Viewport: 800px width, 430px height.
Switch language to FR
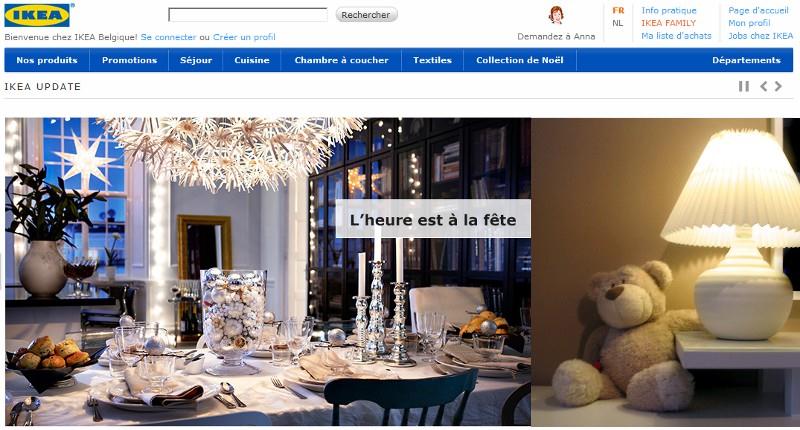point(618,10)
